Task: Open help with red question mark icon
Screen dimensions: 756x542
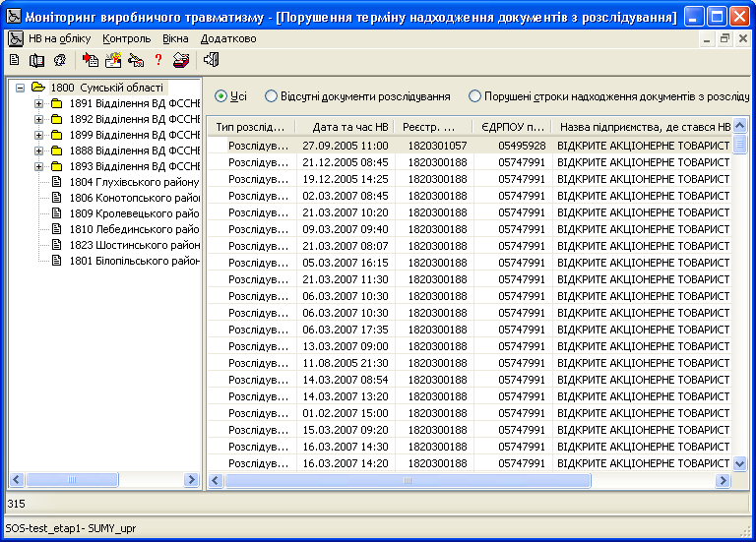Action: tap(158, 60)
